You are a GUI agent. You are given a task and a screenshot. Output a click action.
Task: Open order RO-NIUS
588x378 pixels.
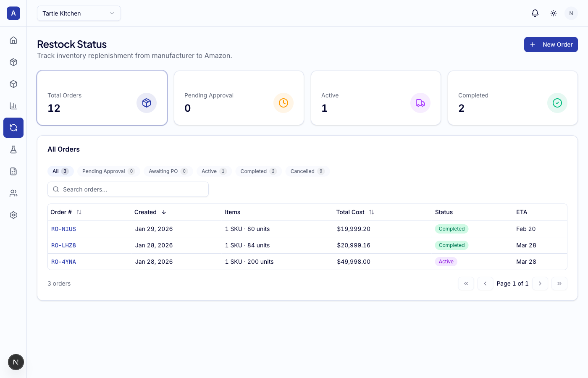63,229
